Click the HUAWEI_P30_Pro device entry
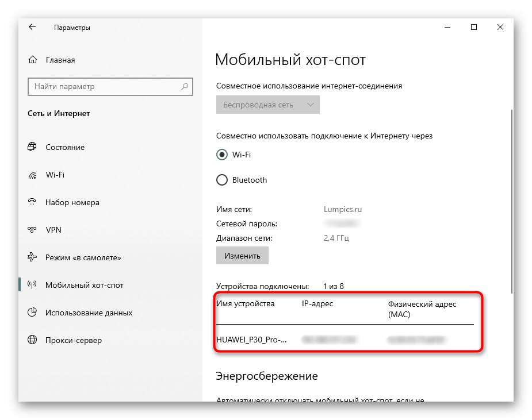Viewport: 532px width, 420px height. click(x=251, y=340)
